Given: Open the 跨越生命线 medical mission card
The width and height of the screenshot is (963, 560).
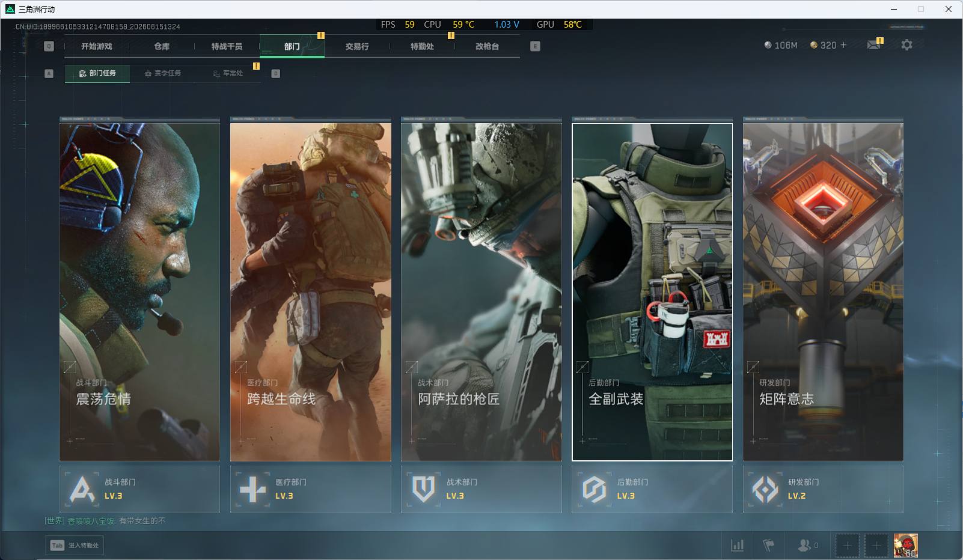Looking at the screenshot, I should pos(311,292).
